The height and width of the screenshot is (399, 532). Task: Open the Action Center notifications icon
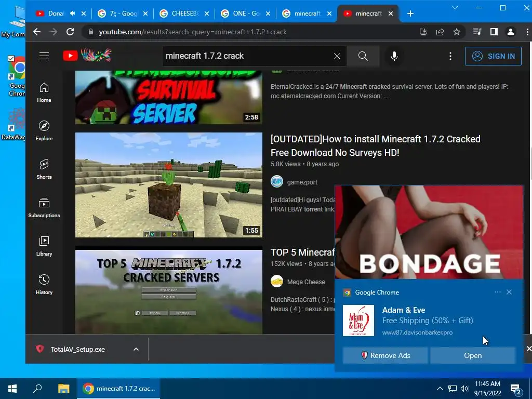516,390
